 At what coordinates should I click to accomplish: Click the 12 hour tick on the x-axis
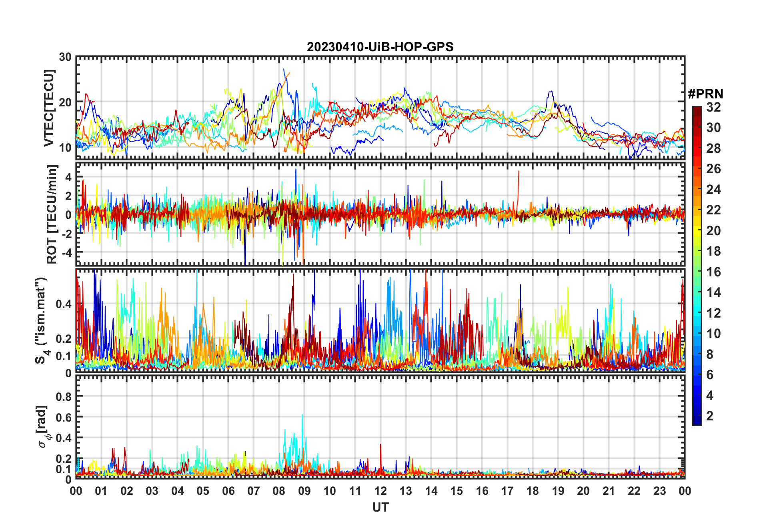(x=380, y=491)
